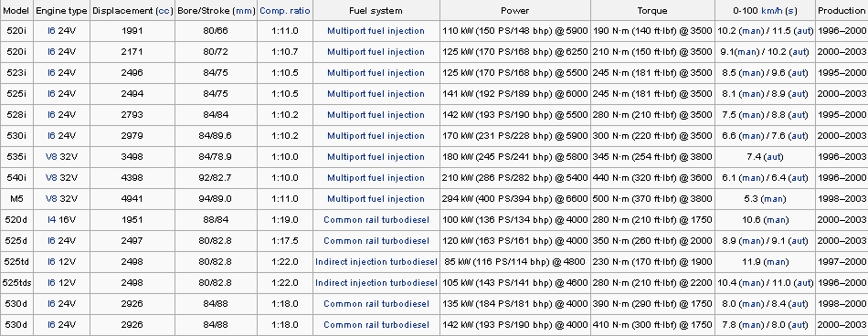
Task: Open Common rail turbodiesel in the 525d row
Action: pyautogui.click(x=376, y=241)
